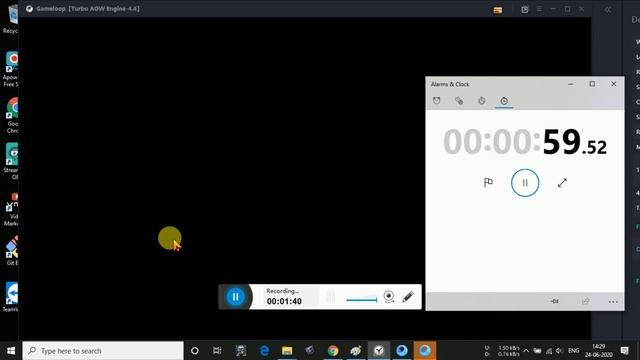
Task: Open the network status tray icon
Action: click(549, 351)
